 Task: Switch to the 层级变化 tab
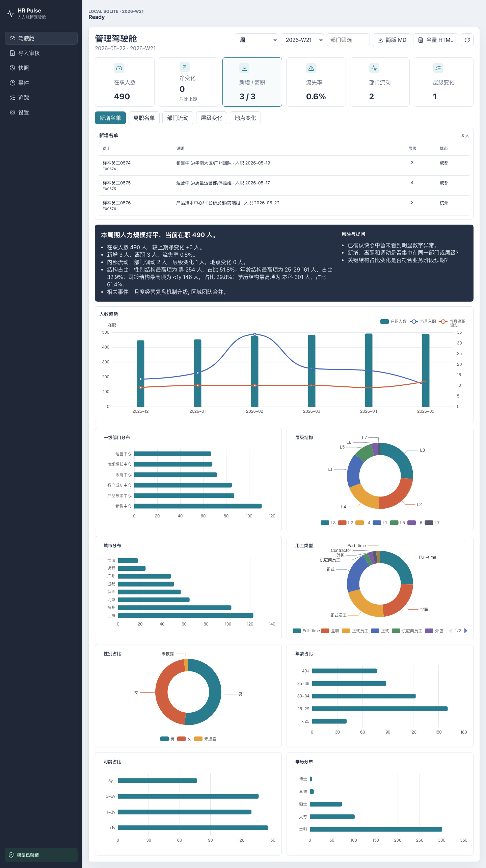point(212,118)
